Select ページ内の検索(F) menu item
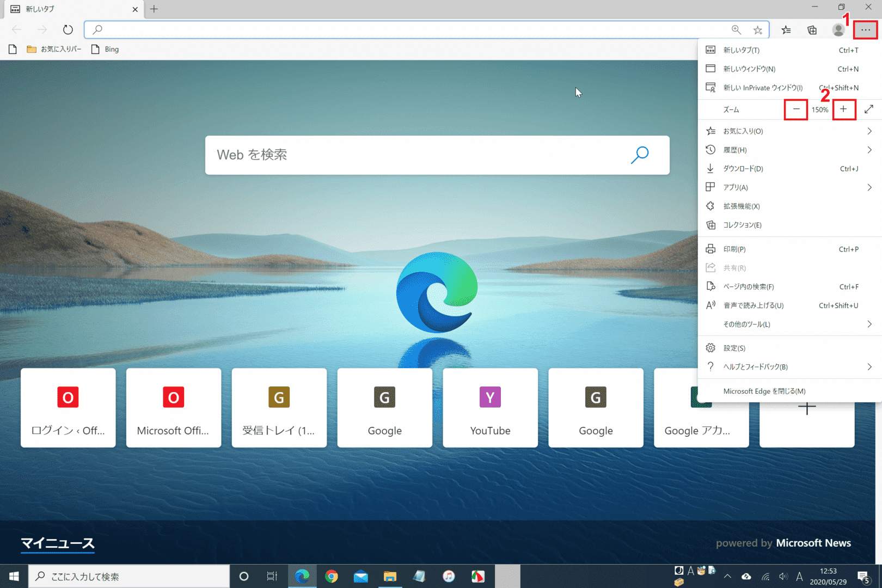 (x=789, y=287)
